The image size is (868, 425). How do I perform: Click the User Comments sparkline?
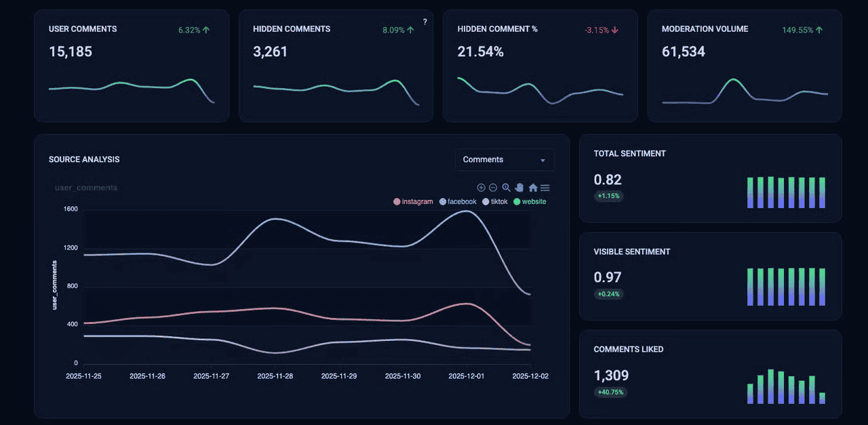(132, 90)
